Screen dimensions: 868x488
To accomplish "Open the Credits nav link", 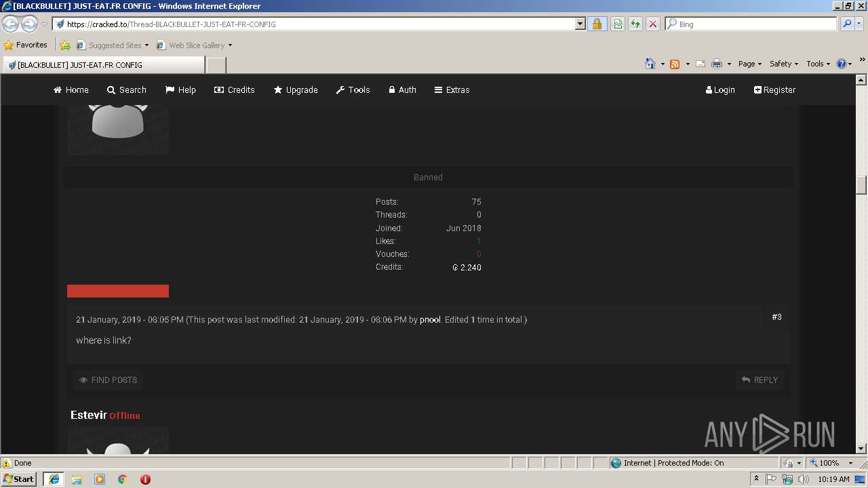I will click(235, 89).
